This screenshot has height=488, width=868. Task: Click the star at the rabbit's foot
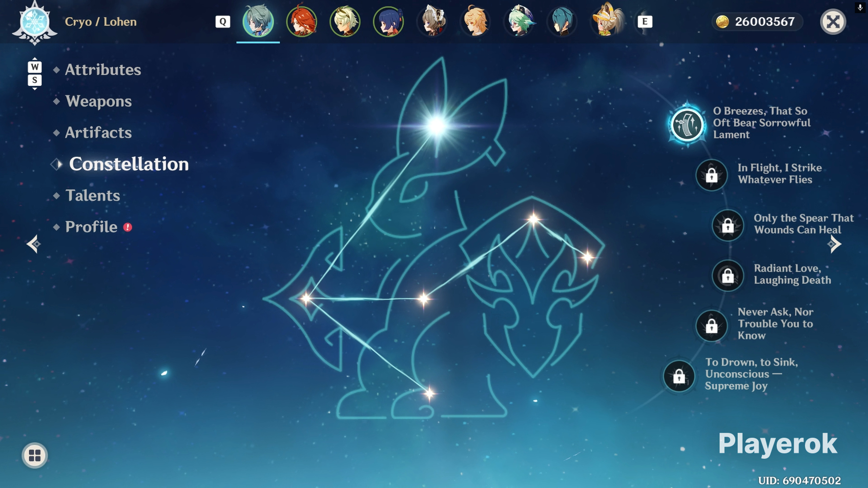pos(430,393)
